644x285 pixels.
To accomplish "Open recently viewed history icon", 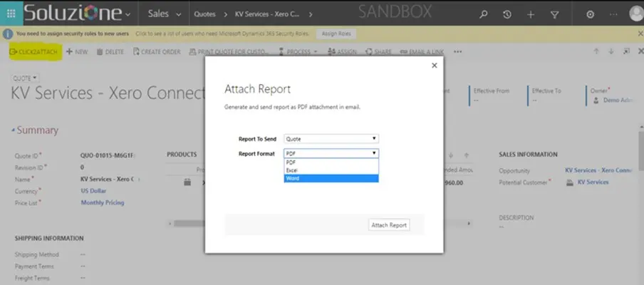I will 507,14.
